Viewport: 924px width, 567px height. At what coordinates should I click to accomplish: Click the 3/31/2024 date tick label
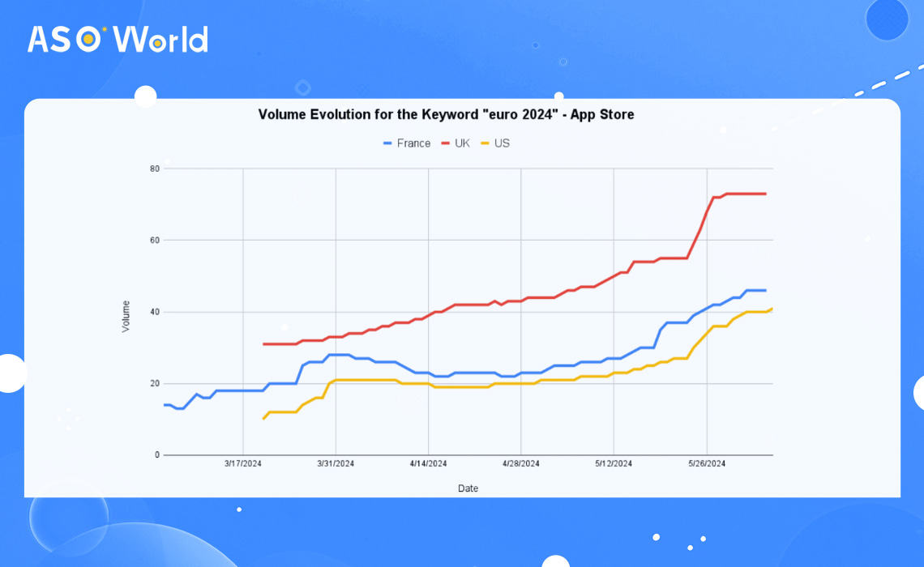point(336,463)
